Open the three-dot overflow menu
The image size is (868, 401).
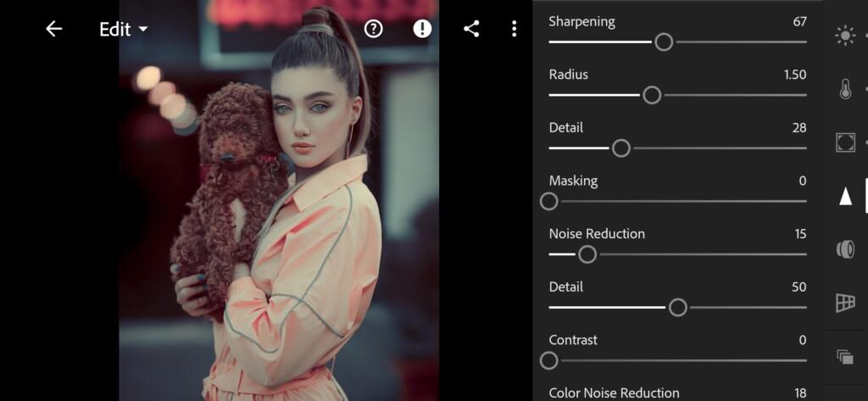tap(515, 29)
